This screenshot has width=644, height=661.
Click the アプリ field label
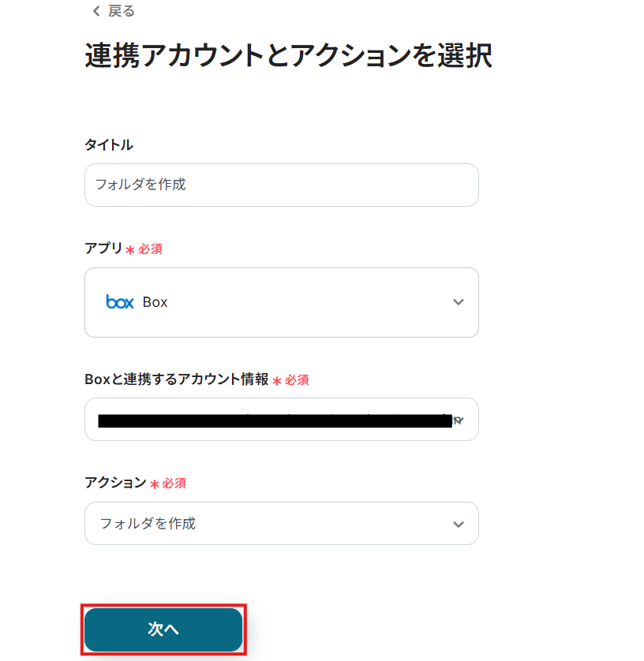click(x=103, y=248)
